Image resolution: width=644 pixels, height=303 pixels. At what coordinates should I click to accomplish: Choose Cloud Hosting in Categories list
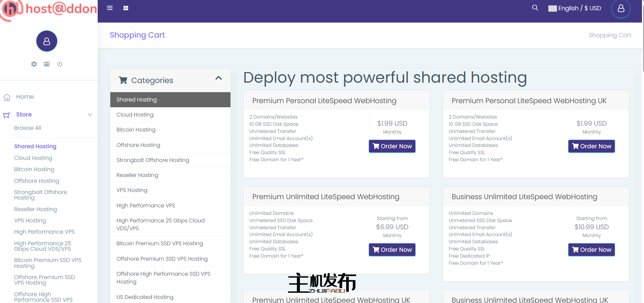tap(170, 114)
